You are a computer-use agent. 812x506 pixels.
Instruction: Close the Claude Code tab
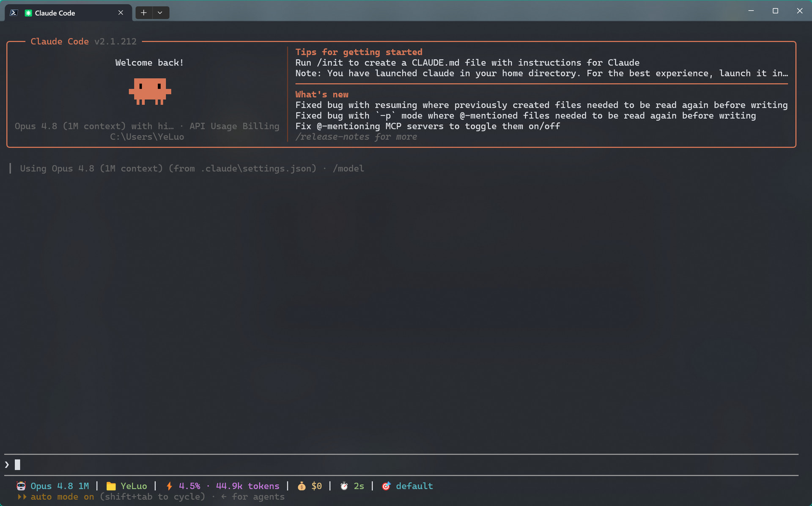121,13
